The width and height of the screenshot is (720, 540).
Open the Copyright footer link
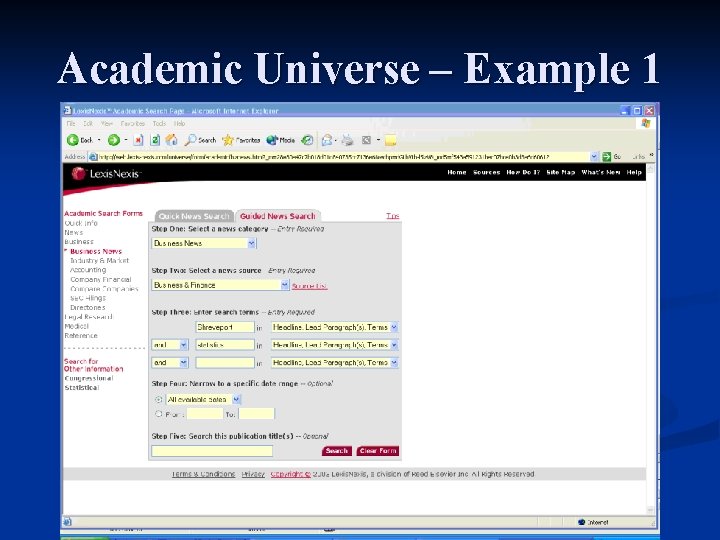point(291,474)
